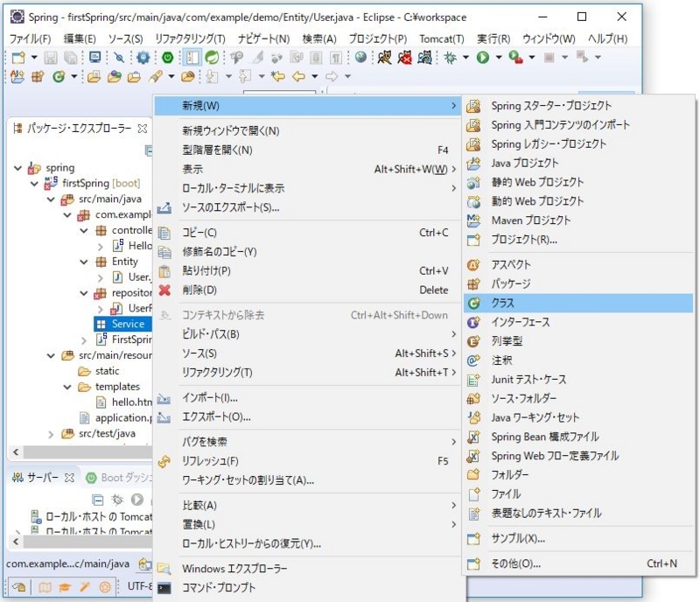Choose インターフェース from the submenu
Viewport: 700px width, 602px height.
[577, 322]
